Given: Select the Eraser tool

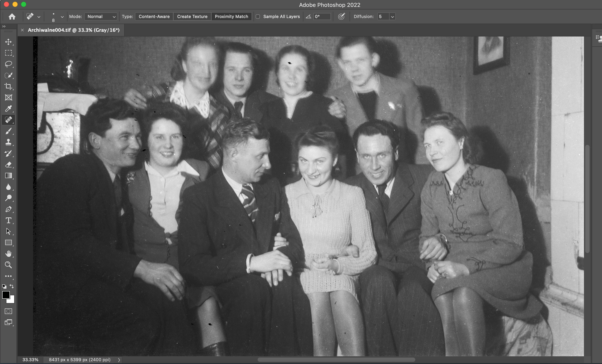Looking at the screenshot, I should pyautogui.click(x=8, y=165).
